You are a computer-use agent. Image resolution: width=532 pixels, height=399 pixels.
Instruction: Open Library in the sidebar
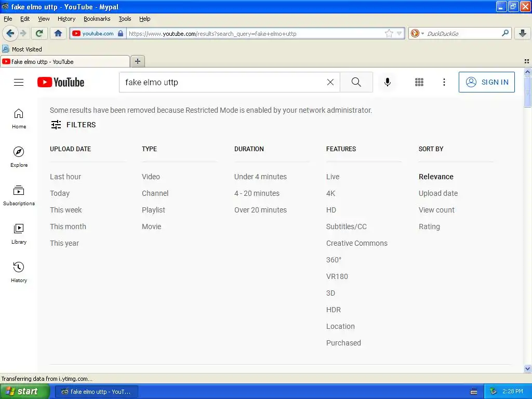tap(19, 234)
